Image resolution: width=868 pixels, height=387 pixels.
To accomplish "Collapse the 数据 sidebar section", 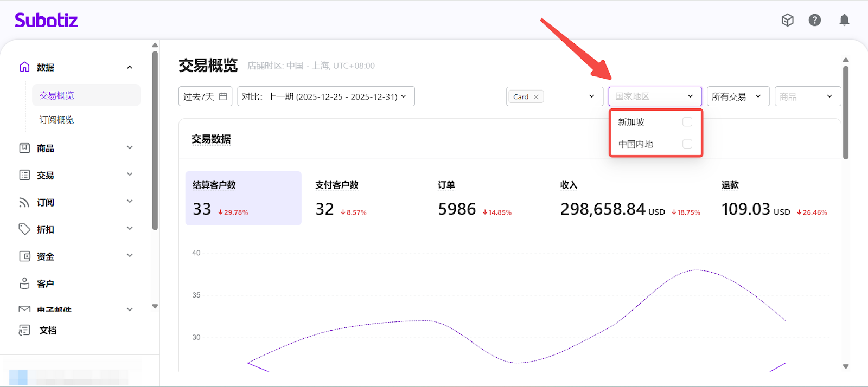I will click(130, 67).
